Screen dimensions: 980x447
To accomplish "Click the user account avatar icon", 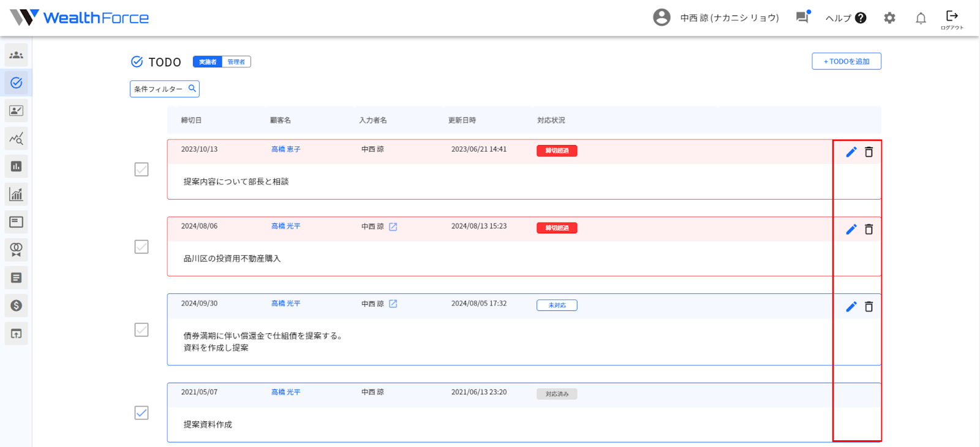I will pyautogui.click(x=661, y=17).
